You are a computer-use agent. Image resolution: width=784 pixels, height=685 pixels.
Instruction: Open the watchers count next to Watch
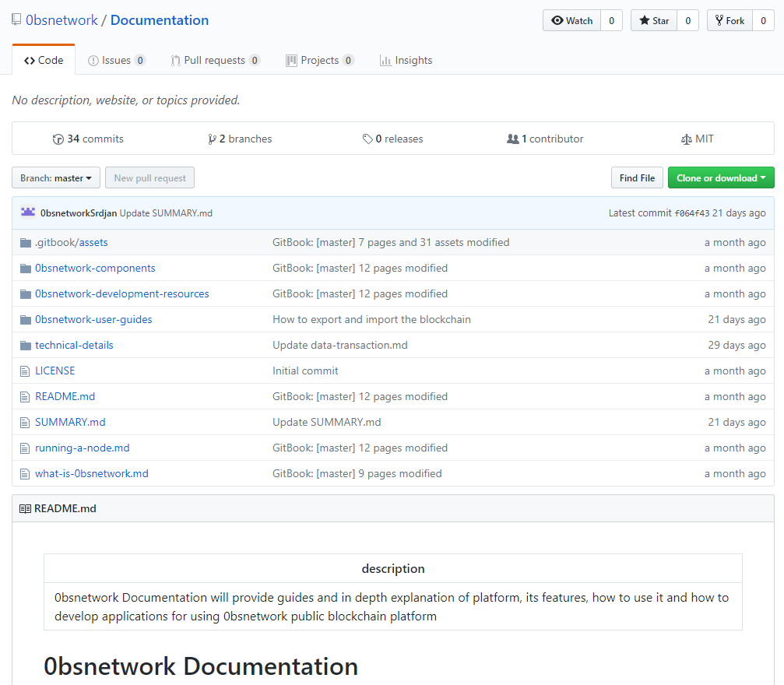[611, 20]
